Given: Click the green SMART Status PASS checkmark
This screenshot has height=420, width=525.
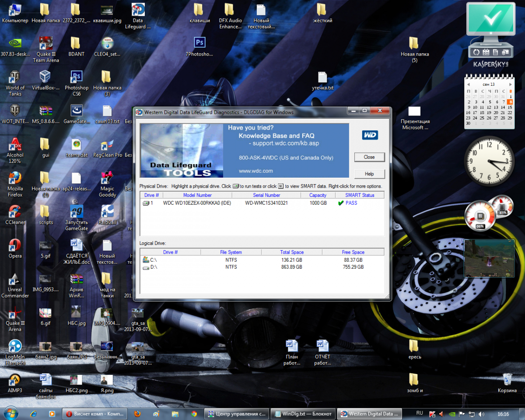Looking at the screenshot, I should [340, 203].
